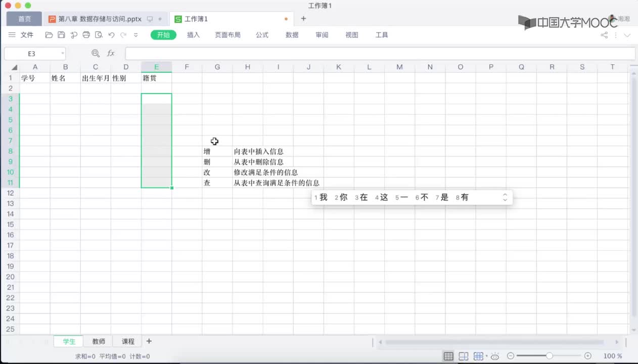Undo the last action

coord(111,35)
